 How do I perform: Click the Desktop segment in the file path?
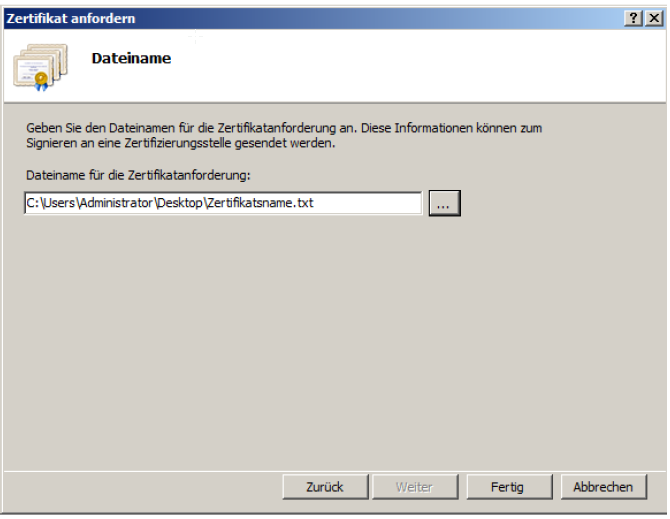click(183, 203)
